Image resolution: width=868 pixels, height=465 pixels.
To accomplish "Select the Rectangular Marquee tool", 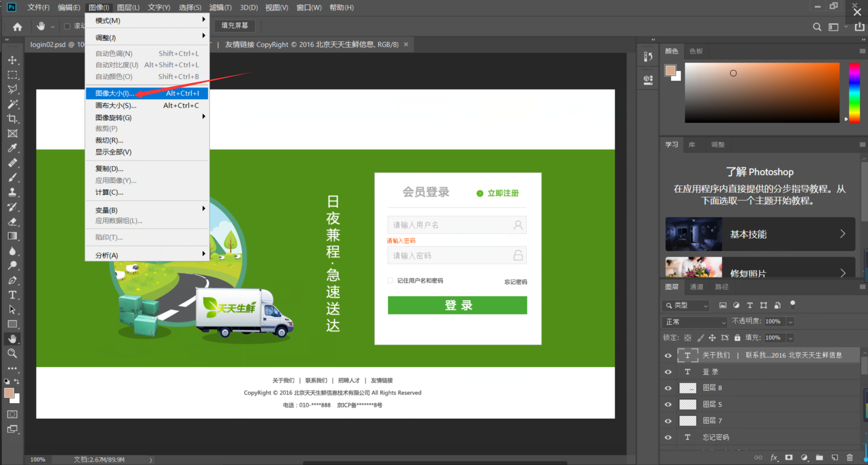I will coord(13,75).
